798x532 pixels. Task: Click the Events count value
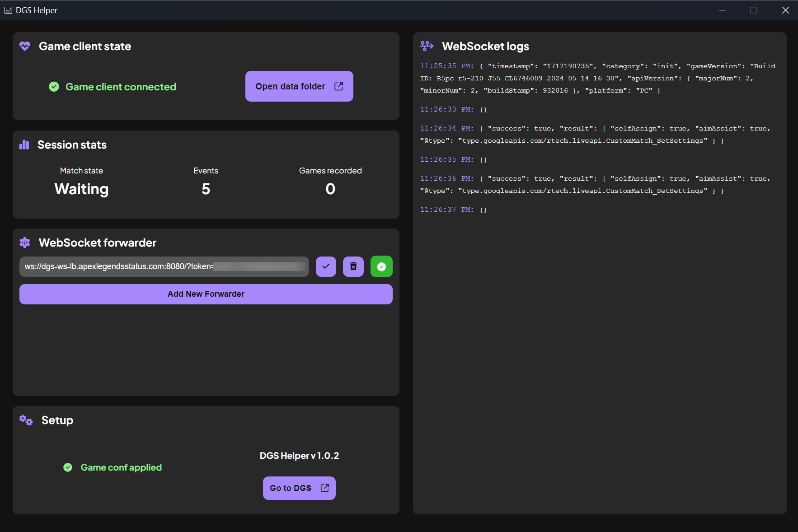(206, 189)
